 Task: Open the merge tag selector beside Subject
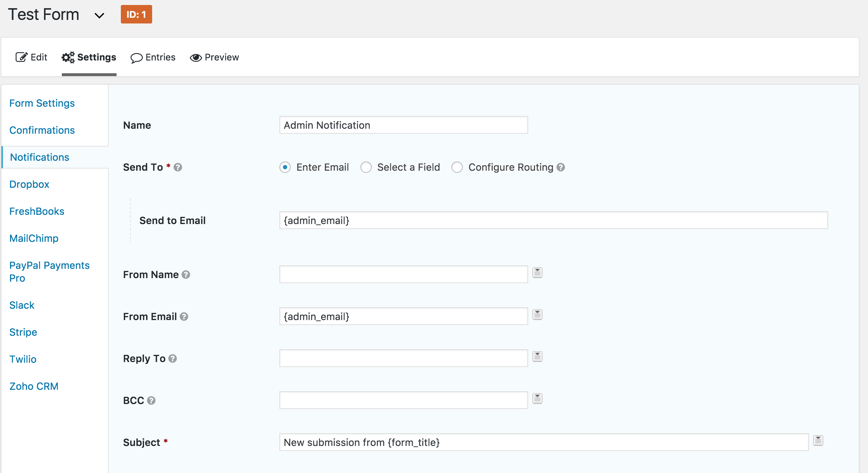tap(818, 441)
